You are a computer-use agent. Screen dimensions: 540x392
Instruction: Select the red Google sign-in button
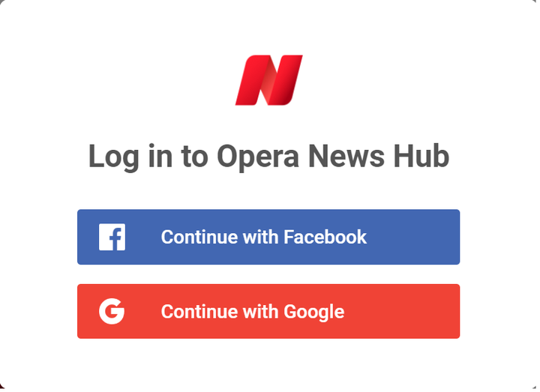(268, 311)
